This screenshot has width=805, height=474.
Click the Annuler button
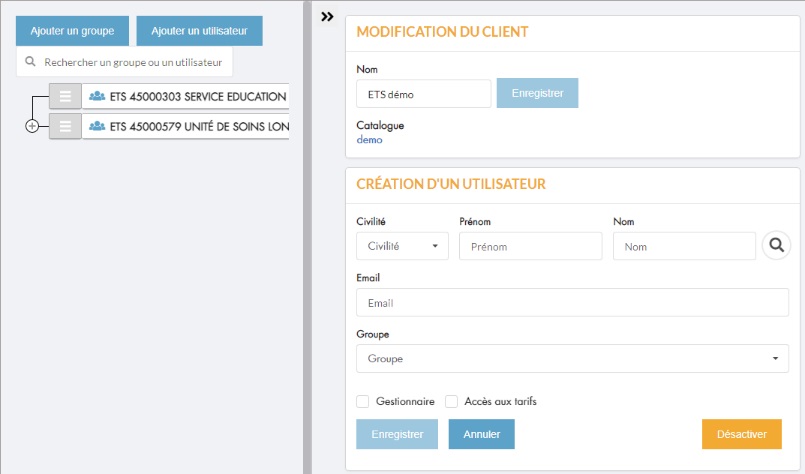pos(482,434)
